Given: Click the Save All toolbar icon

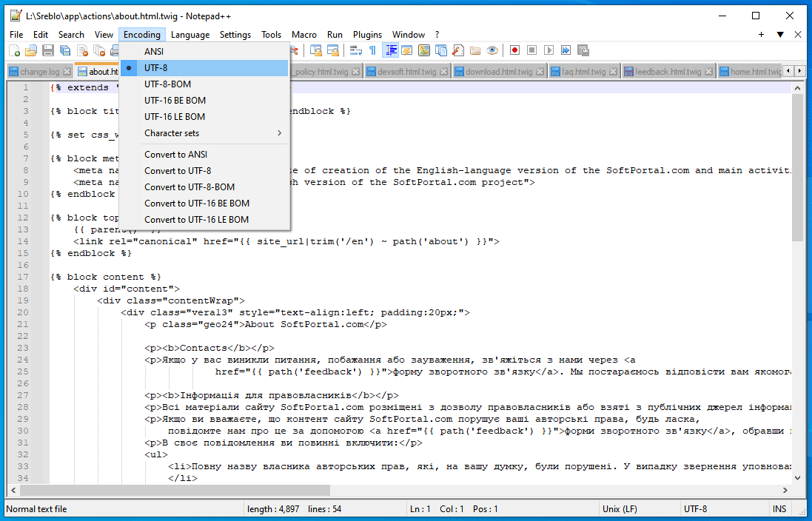Looking at the screenshot, I should pyautogui.click(x=65, y=50).
